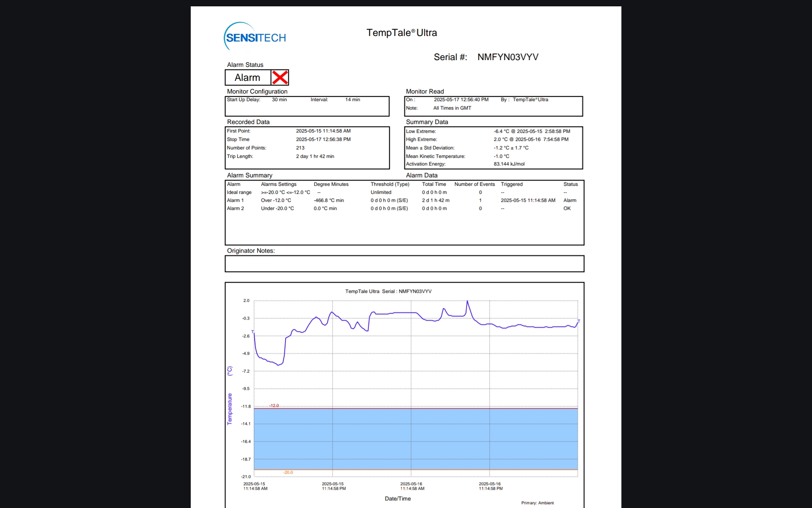Click the 'Alarm 2' row label

click(235, 208)
